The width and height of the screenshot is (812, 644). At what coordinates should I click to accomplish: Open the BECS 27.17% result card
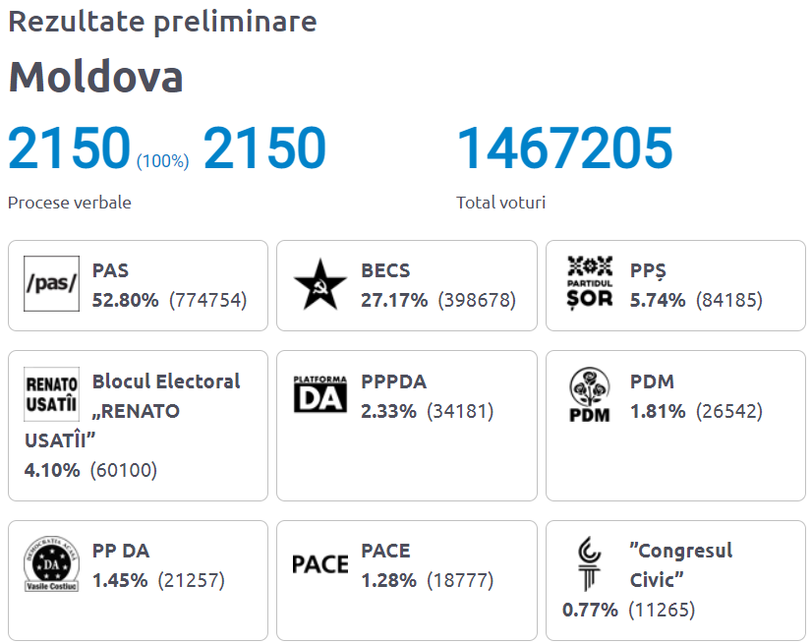point(407,285)
